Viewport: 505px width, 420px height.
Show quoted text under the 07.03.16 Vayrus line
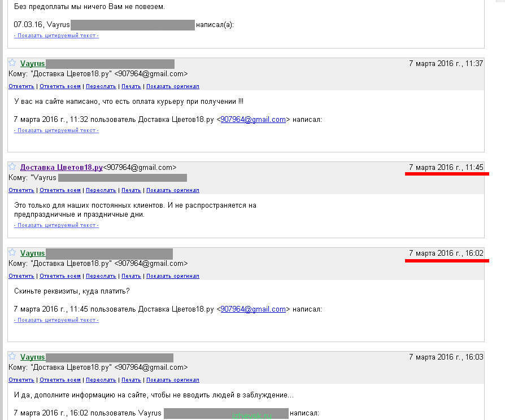56,36
